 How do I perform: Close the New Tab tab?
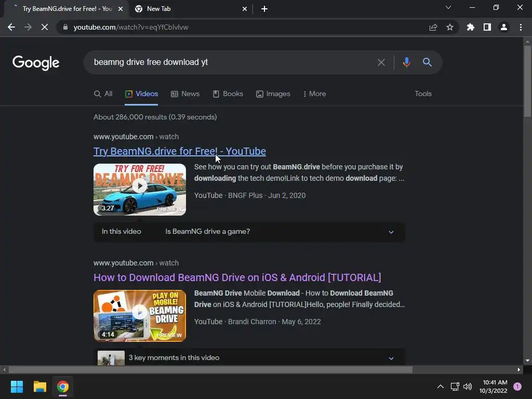point(245,9)
